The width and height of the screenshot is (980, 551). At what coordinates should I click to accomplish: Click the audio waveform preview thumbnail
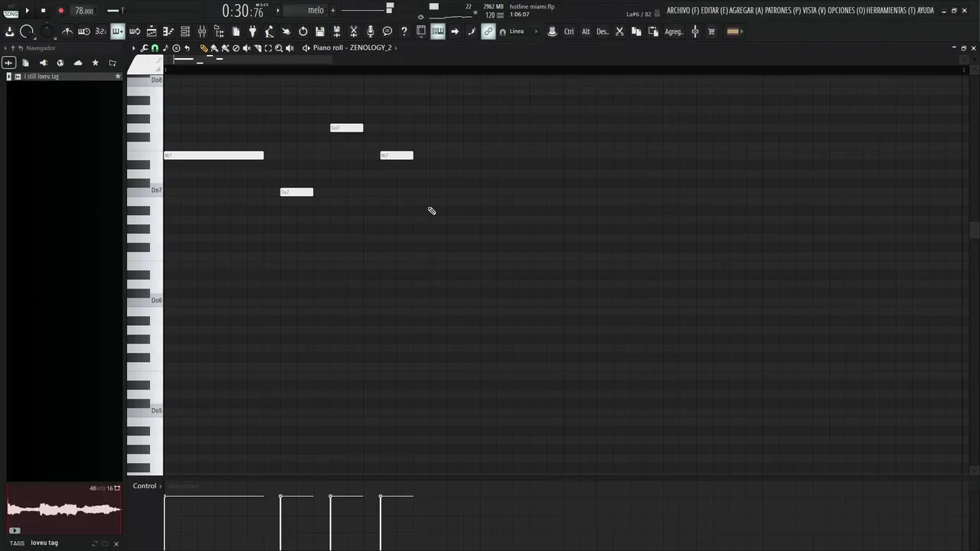(64, 509)
